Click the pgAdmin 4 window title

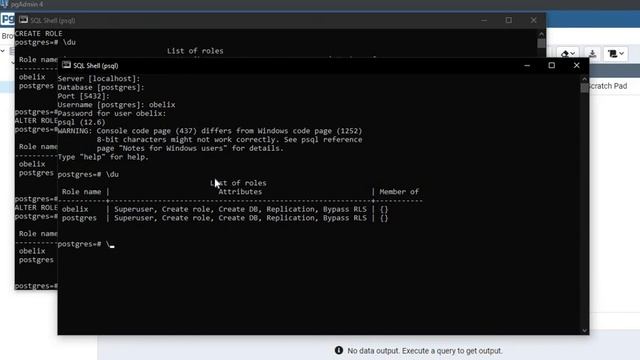tap(27, 4)
